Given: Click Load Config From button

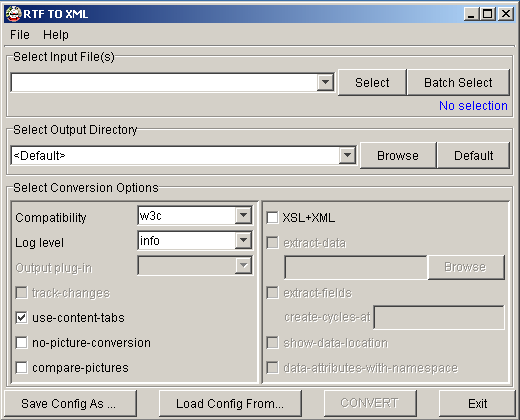Looking at the screenshot, I should [x=230, y=404].
